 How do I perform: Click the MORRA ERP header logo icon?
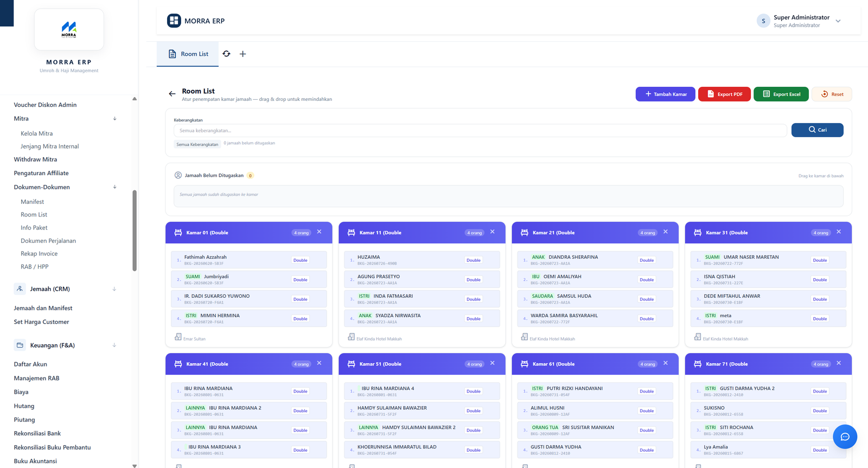click(174, 21)
